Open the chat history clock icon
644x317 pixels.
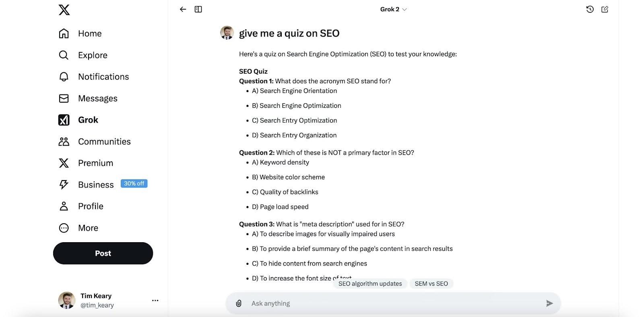(590, 9)
